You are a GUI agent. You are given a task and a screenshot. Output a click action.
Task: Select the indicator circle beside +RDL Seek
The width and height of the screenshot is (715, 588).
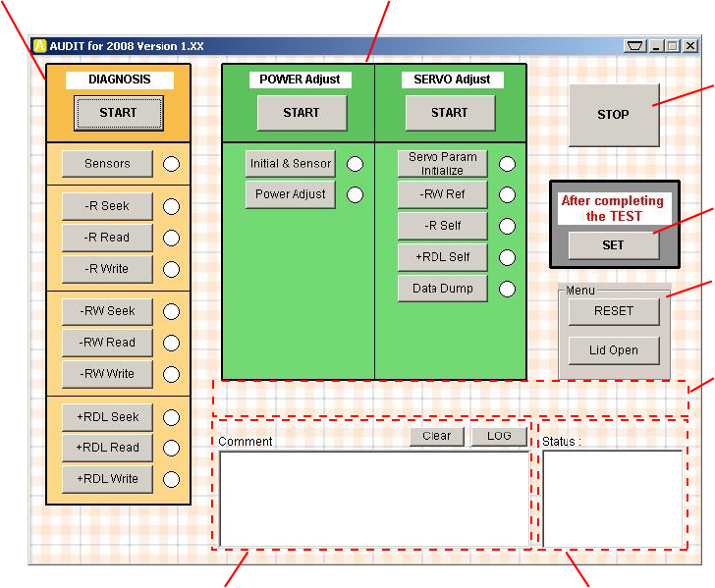172,417
